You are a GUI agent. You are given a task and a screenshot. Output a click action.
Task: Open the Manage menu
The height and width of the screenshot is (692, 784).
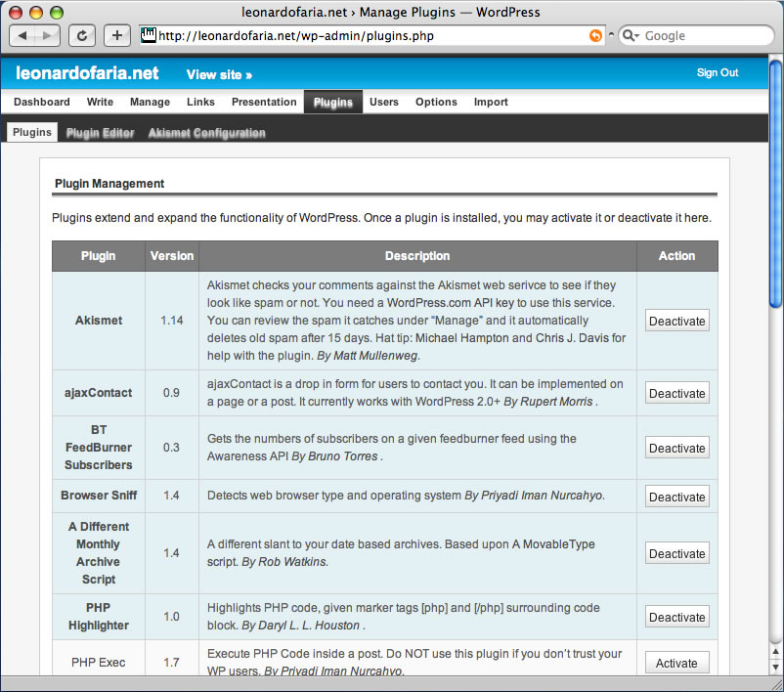click(150, 102)
